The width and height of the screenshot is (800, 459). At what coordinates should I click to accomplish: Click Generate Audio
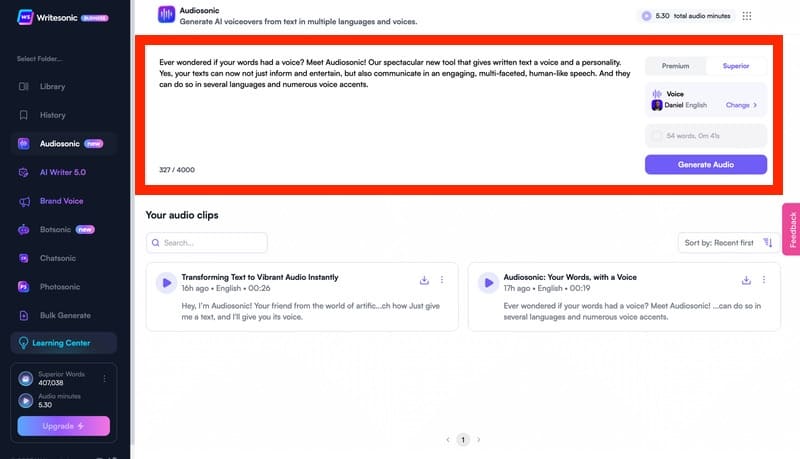(x=706, y=165)
